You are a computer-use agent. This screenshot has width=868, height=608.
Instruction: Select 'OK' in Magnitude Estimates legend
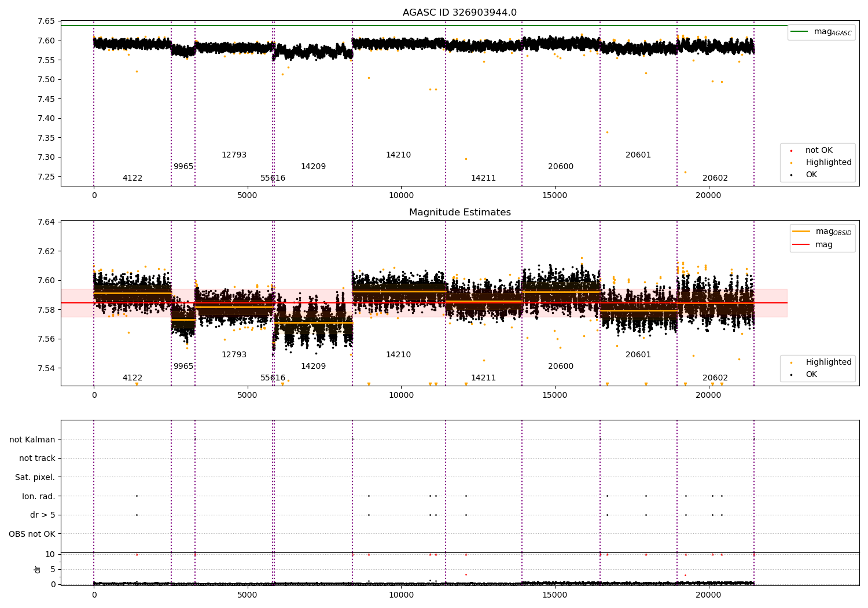[x=811, y=375]
